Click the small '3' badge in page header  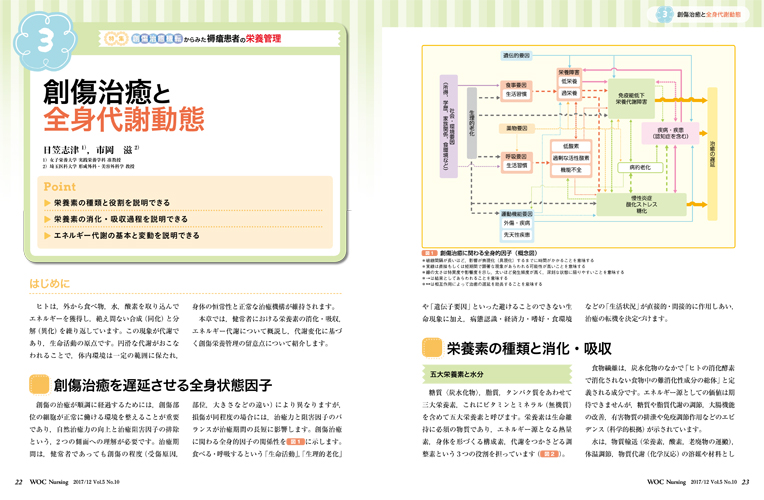(665, 14)
